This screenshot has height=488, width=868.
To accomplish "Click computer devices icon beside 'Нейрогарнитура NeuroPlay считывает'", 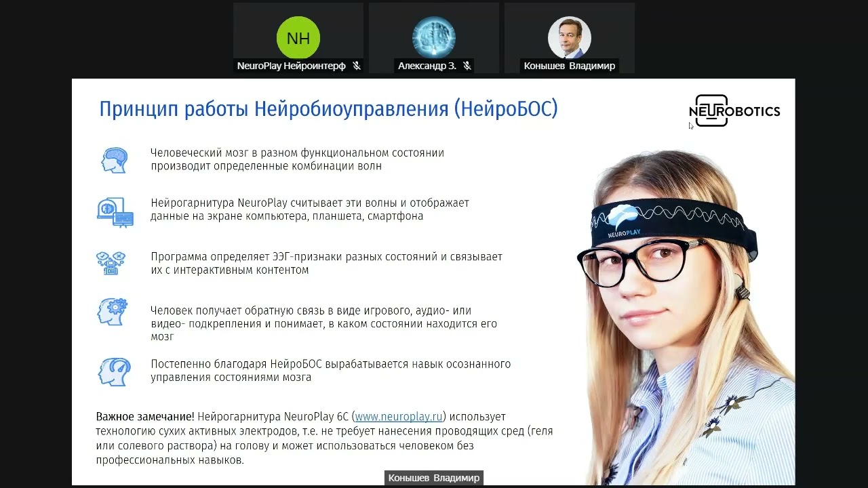I will (x=115, y=212).
